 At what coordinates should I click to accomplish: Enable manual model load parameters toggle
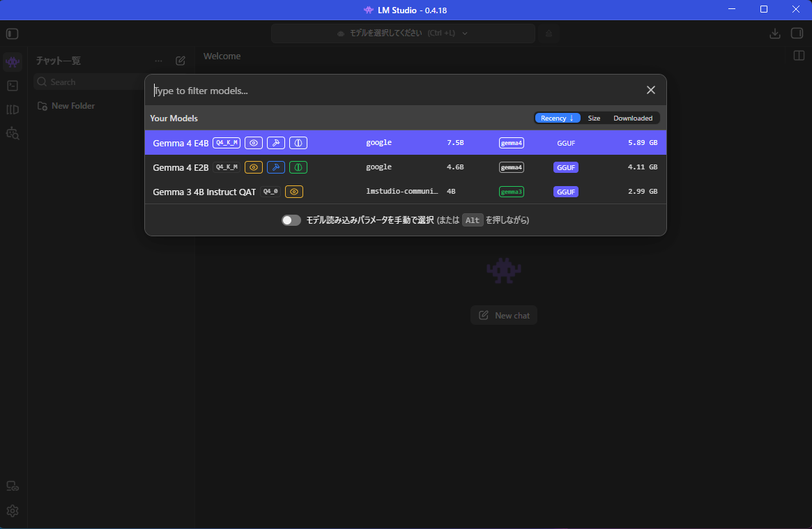[291, 220]
